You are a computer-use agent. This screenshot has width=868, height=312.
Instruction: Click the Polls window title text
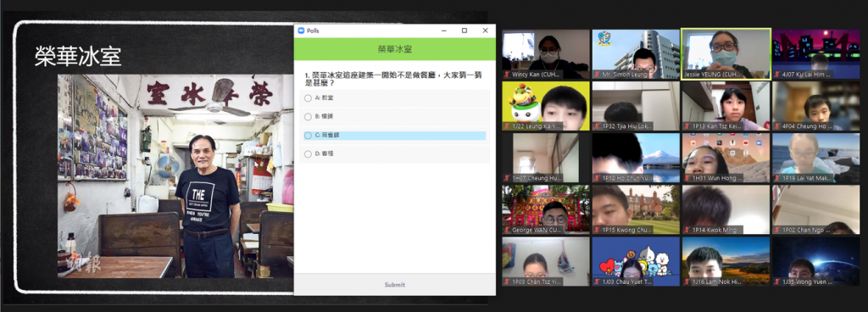pos(314,31)
